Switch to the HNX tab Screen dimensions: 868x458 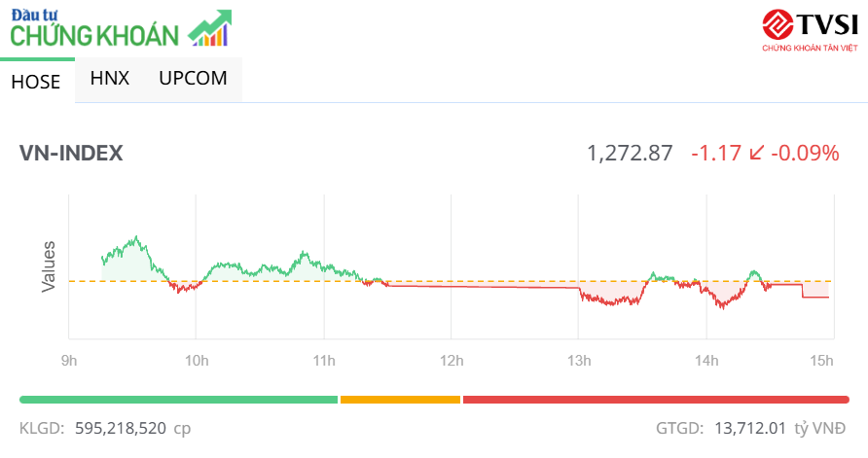109,79
